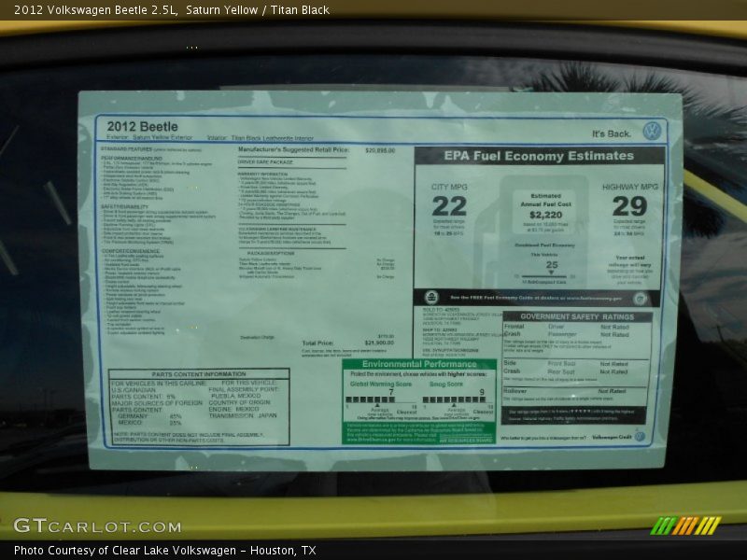Click "Not Rated" in the Front Seat row
The height and width of the screenshot is (560, 747).
(x=613, y=364)
